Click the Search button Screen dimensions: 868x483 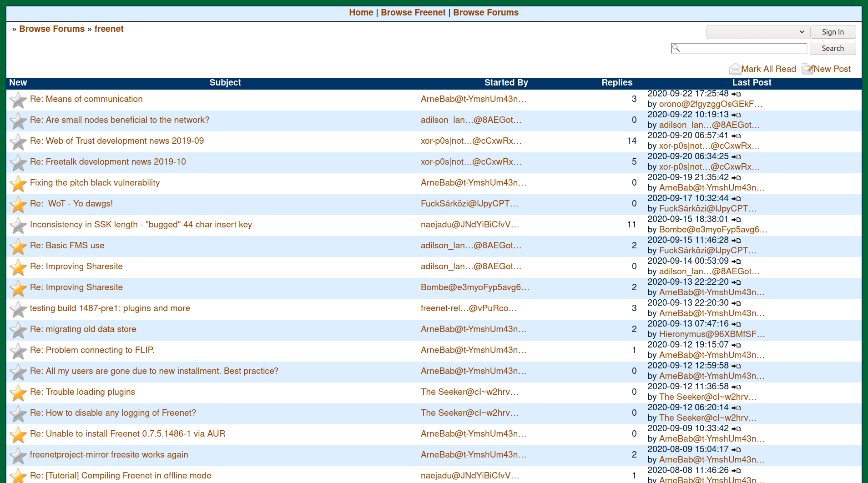pos(833,48)
